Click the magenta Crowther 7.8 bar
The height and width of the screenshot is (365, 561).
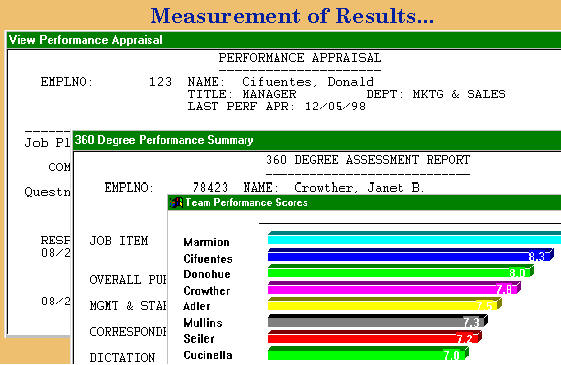(394, 288)
